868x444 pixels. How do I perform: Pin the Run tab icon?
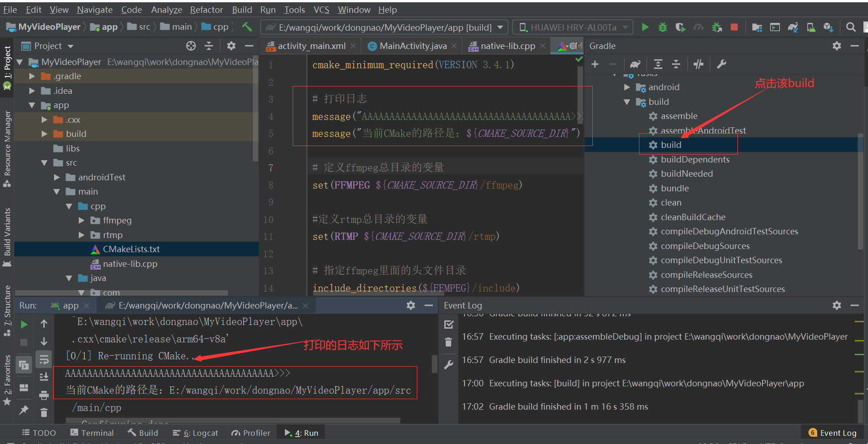pyautogui.click(x=24, y=410)
